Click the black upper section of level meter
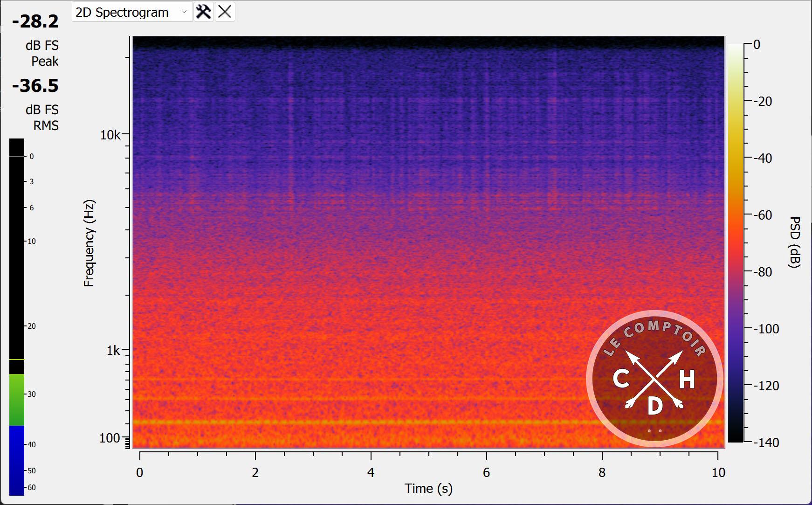 (x=17, y=247)
